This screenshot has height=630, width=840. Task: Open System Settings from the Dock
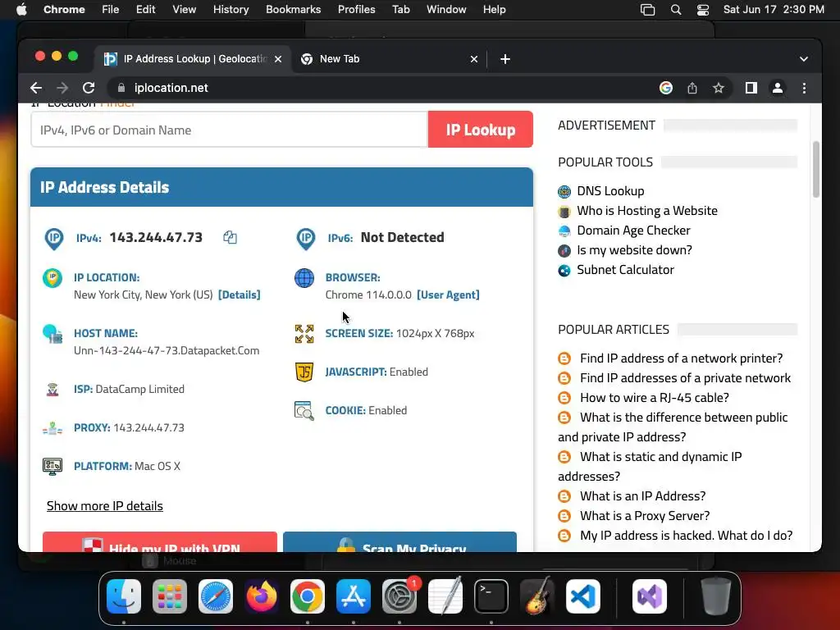pyautogui.click(x=399, y=596)
